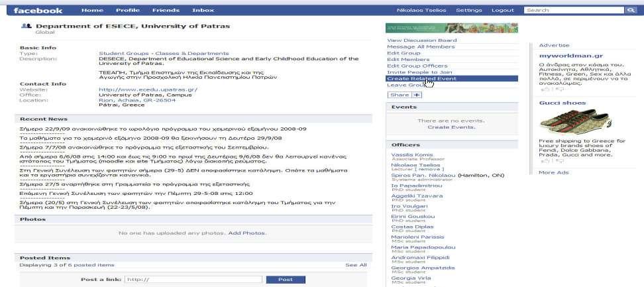Open Marioleni Parissis profile
The image size is (644, 287).
pos(417,237)
